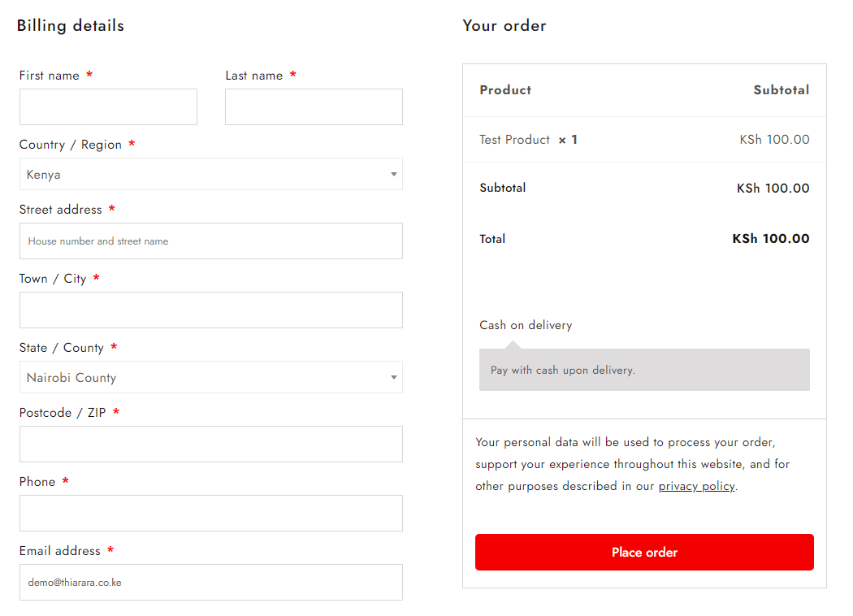
Task: Click the Country dropdown arrow icon
Action: [394, 174]
